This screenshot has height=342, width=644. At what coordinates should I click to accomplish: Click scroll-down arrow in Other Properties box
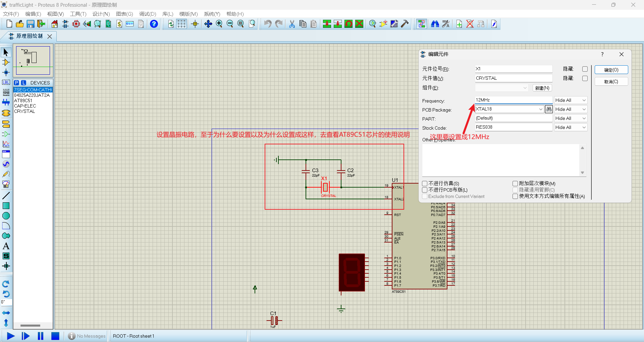(583, 173)
